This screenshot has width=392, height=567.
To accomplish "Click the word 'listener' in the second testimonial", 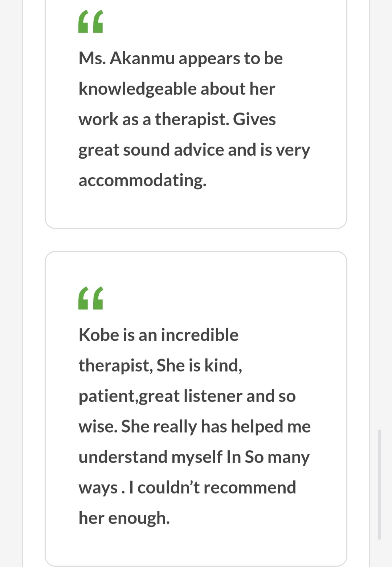I will (213, 396).
